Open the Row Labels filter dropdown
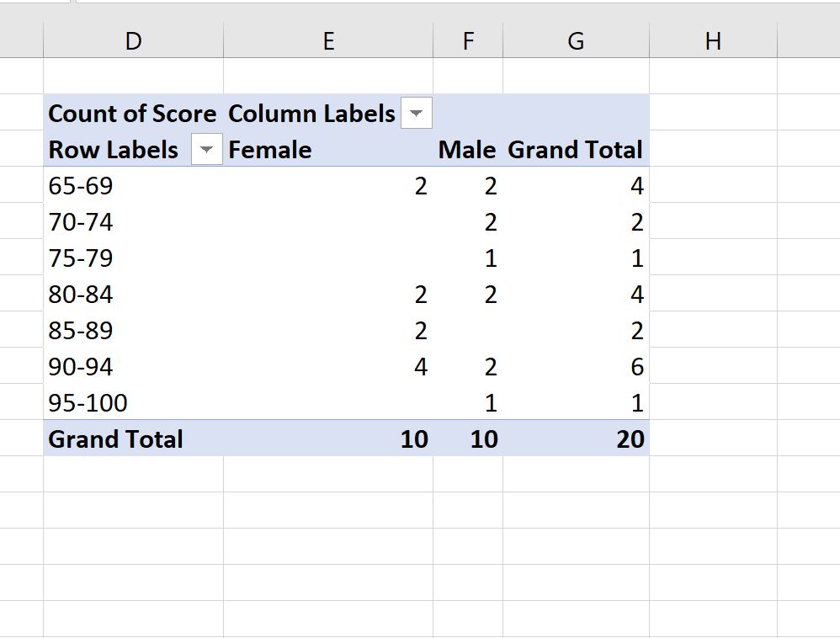Screen dimensions: 840x638 [206, 149]
